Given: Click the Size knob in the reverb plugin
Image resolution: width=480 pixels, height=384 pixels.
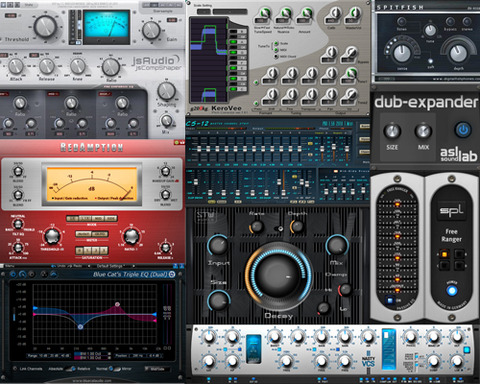Looking at the screenshot, I should (x=218, y=301).
